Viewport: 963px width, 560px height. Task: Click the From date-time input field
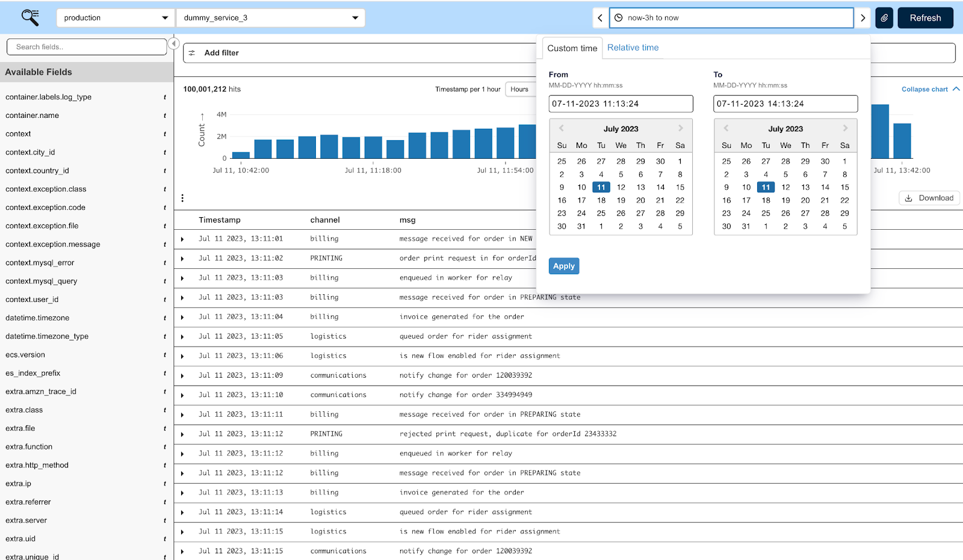[x=621, y=103]
